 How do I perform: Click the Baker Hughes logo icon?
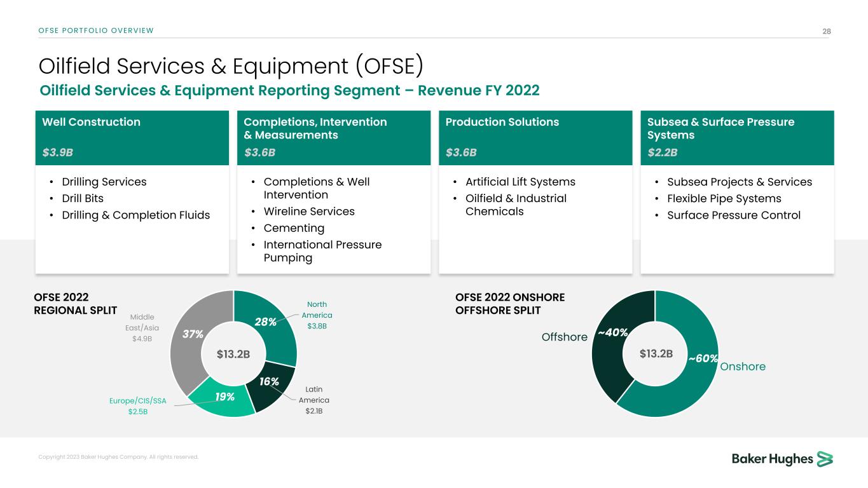point(825,459)
